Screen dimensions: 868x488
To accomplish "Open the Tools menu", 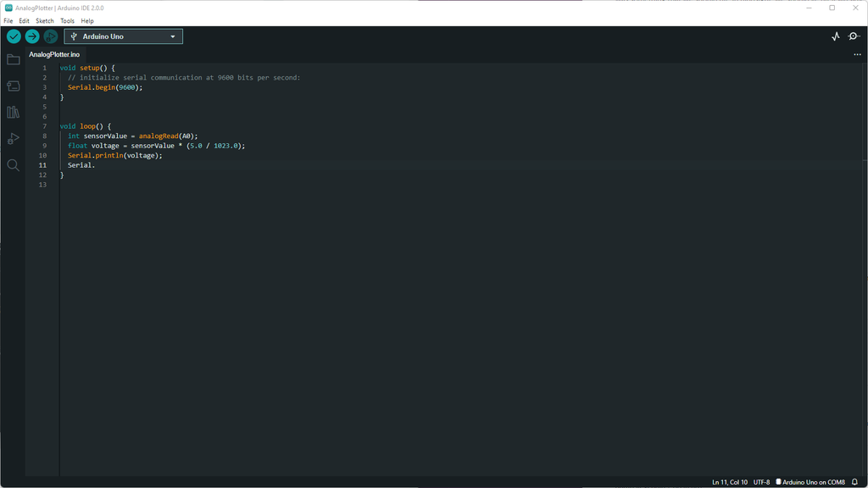I will click(x=67, y=20).
